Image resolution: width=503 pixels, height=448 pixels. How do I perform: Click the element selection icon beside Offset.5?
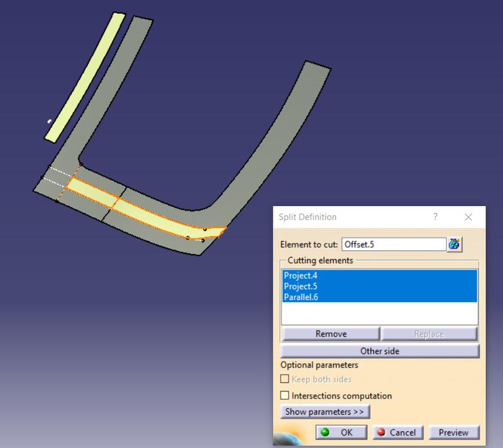tap(454, 244)
